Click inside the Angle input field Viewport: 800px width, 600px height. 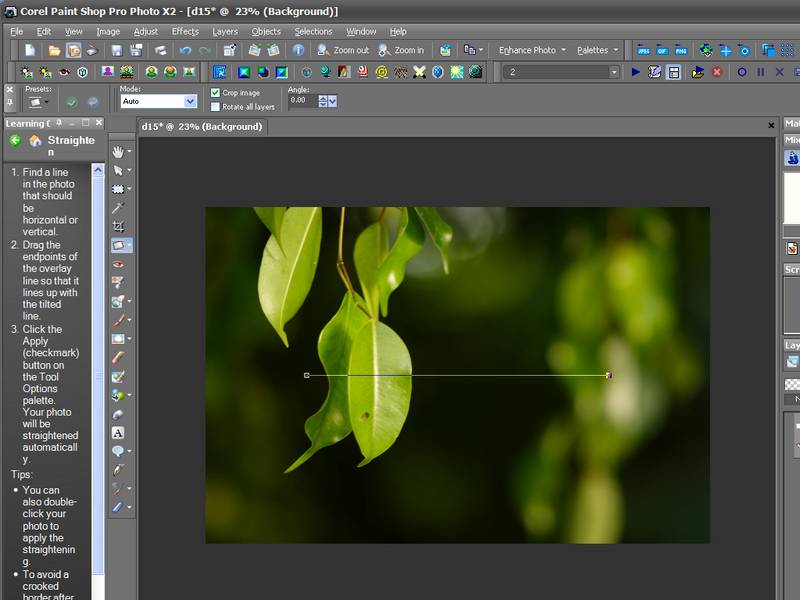301,101
